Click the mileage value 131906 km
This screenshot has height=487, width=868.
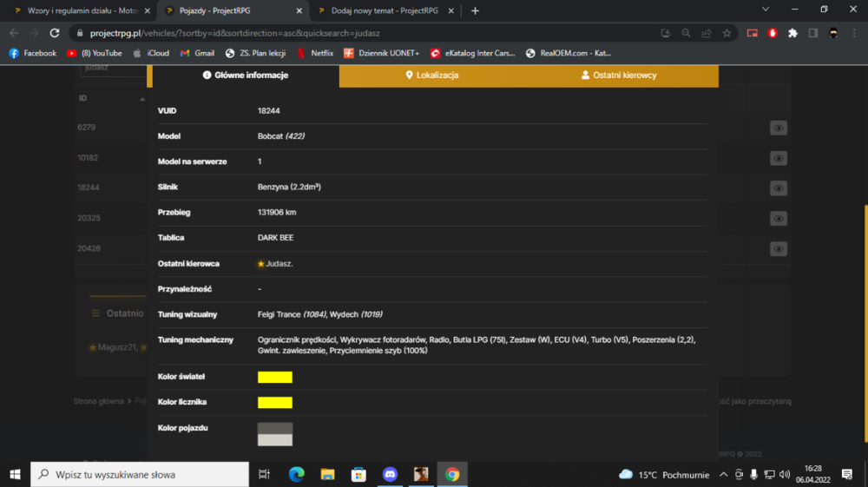277,213
